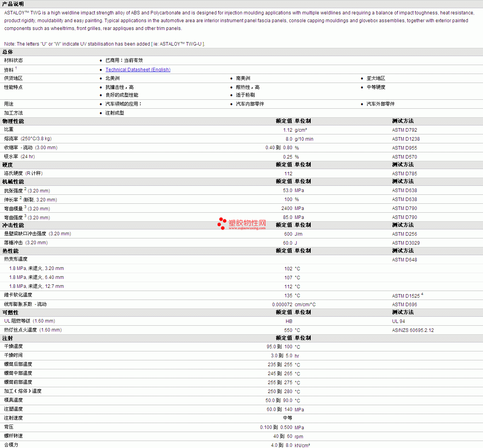Select the test method ASTM D792
The width and height of the screenshot is (483, 448).
[x=405, y=130]
